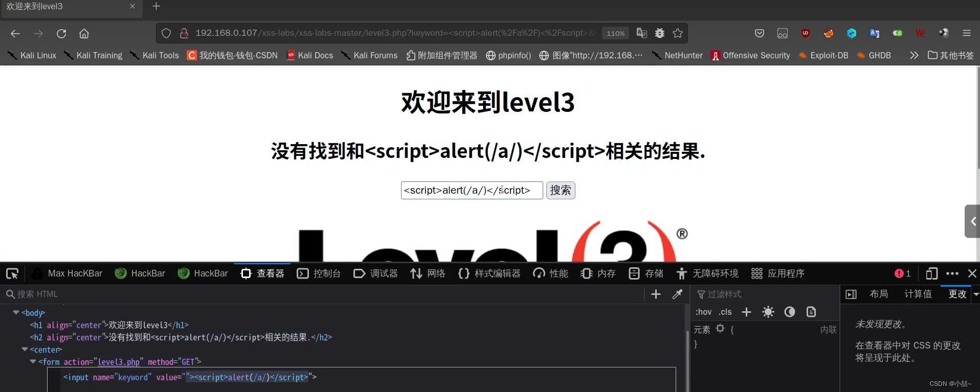Click the address bar URL
980x392 pixels.
tap(395, 33)
